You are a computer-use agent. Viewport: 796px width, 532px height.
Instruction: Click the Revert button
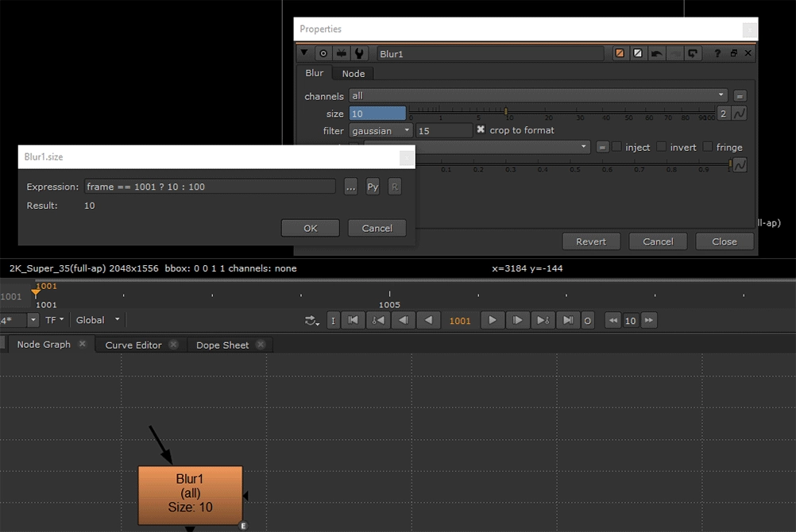[590, 241]
